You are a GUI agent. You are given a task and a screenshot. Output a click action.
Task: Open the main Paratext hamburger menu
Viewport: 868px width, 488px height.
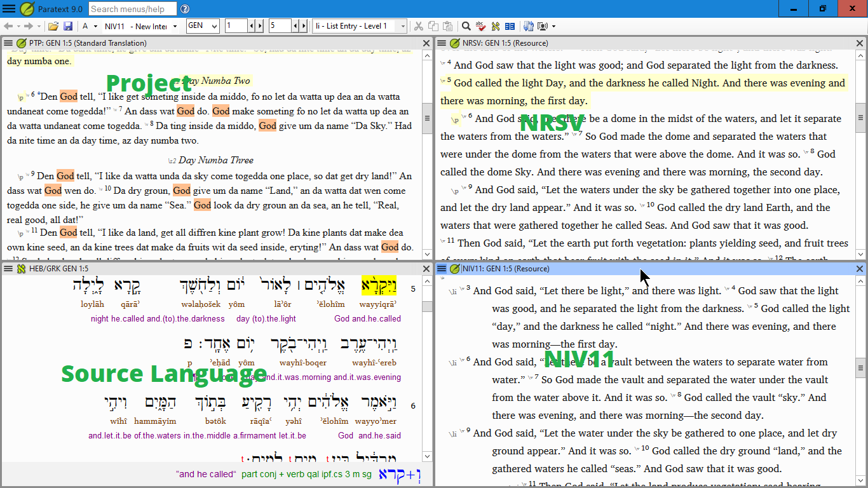[x=9, y=9]
